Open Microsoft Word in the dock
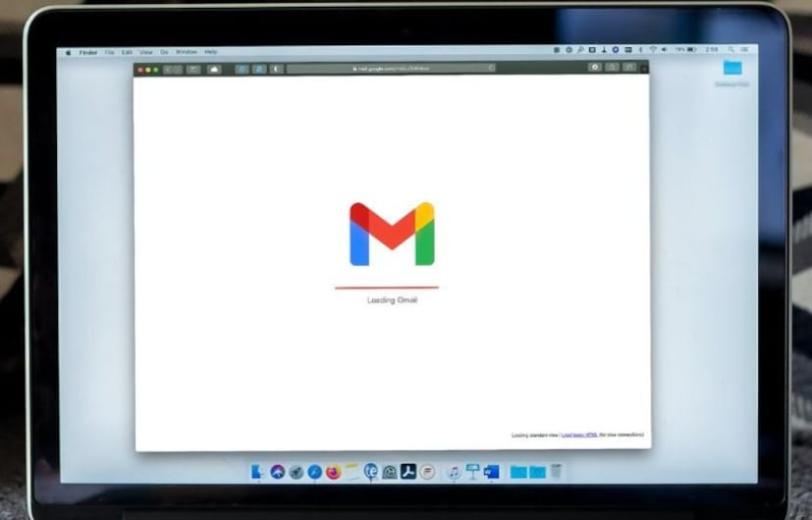Image resolution: width=812 pixels, height=520 pixels. coord(491,472)
